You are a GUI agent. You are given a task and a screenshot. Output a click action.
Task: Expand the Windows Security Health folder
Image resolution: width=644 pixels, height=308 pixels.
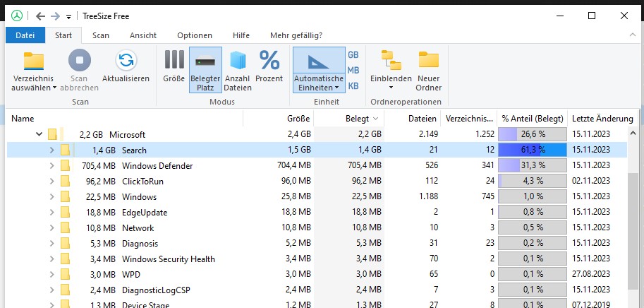51,259
